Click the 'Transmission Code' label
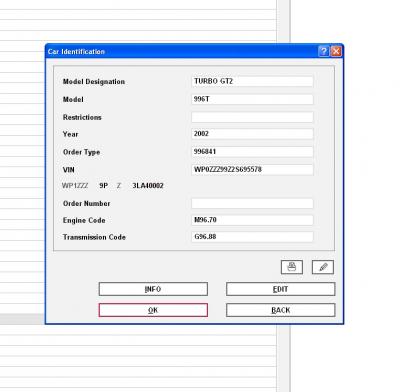 point(94,237)
